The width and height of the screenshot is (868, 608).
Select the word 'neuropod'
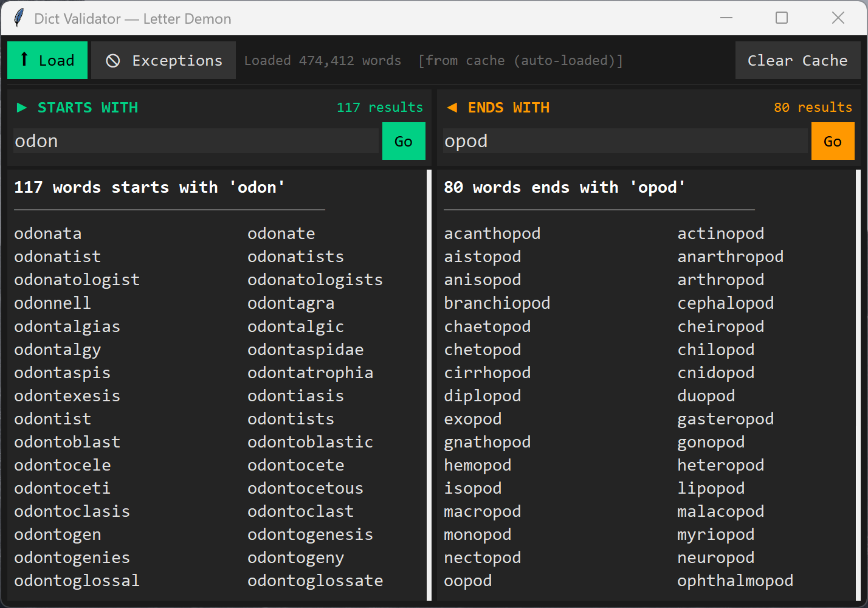(x=716, y=557)
